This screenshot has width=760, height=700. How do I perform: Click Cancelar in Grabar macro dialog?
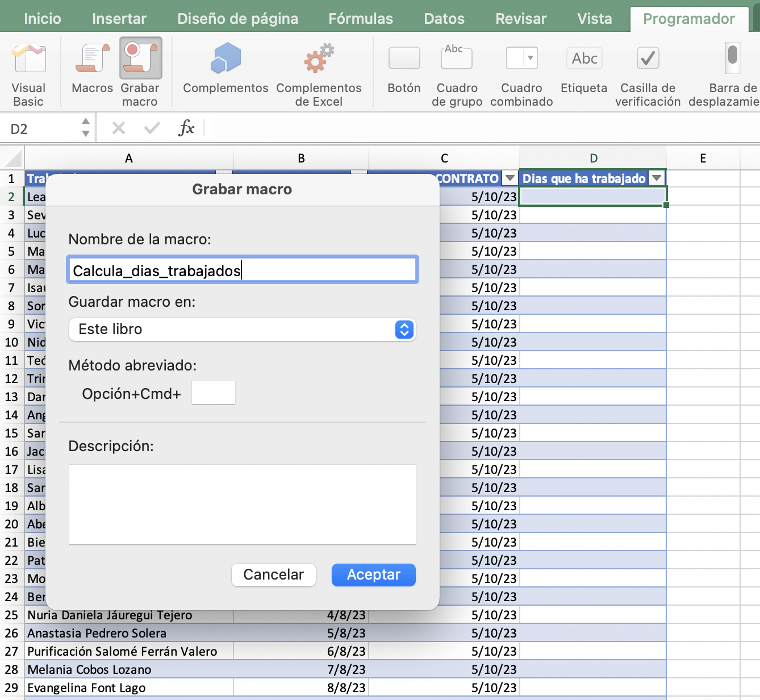[x=274, y=574]
